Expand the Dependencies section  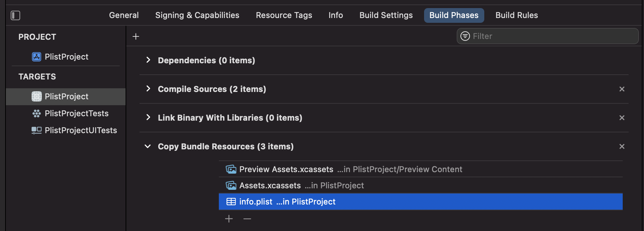click(x=148, y=60)
